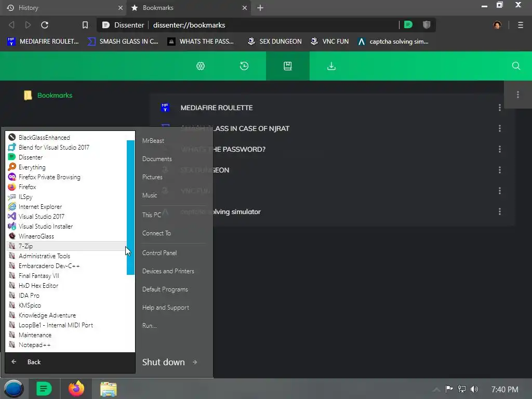Open Administrative Tools folder in Start menu
Screen dimensions: 532x399
point(66,256)
